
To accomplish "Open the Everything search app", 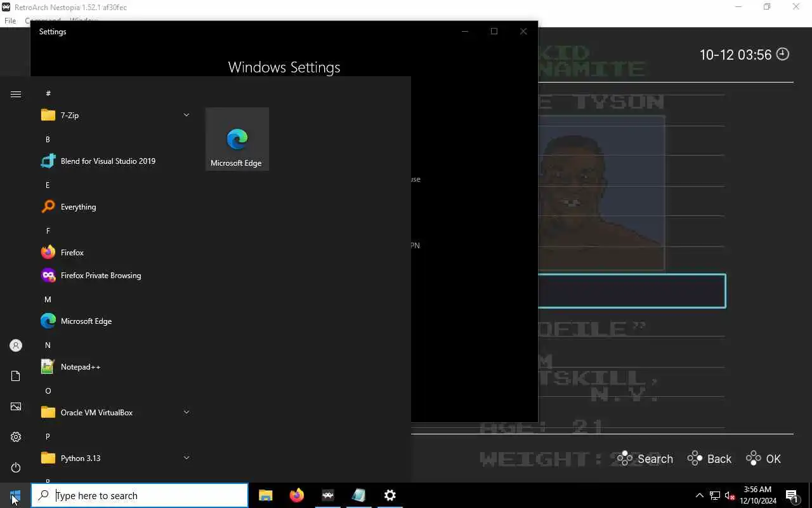I will (115, 206).
